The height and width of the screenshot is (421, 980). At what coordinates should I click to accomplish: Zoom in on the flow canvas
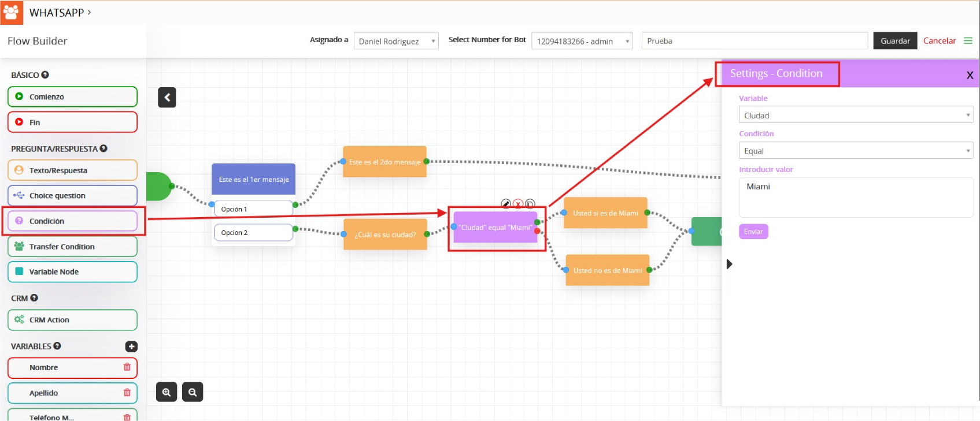point(167,392)
